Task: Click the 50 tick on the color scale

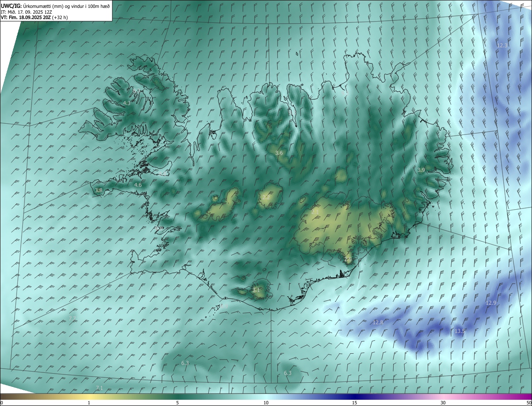Action: [x=529, y=403]
